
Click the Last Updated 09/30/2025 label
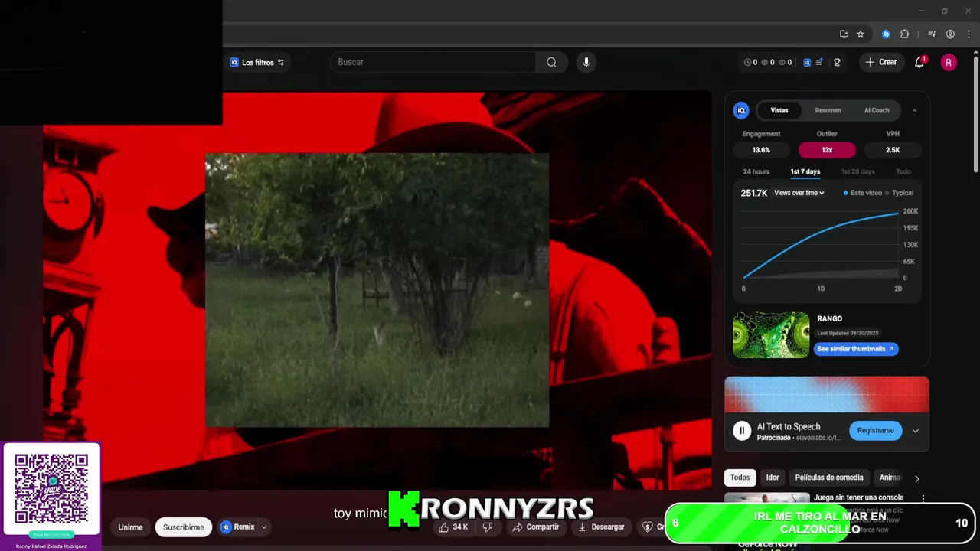(848, 333)
